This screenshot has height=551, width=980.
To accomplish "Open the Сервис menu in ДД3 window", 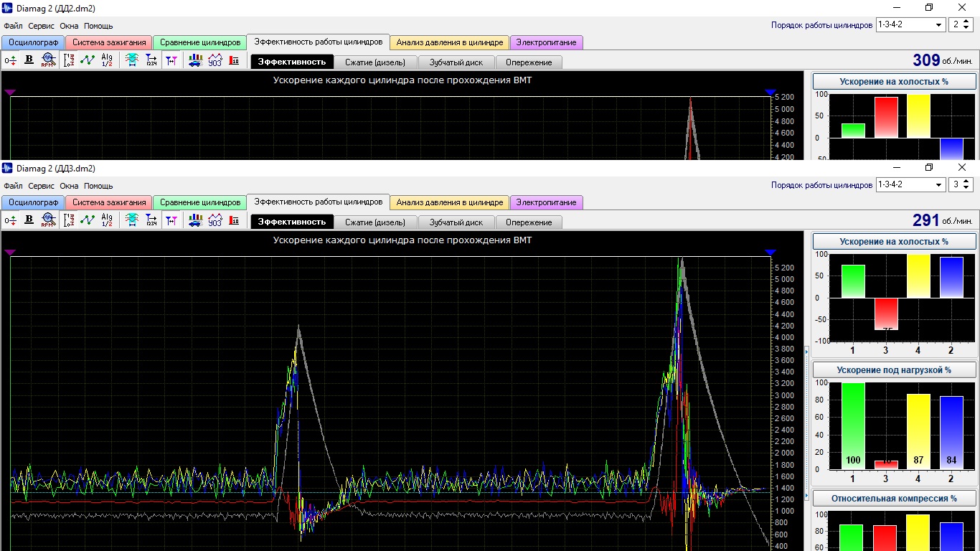I will pyautogui.click(x=41, y=186).
